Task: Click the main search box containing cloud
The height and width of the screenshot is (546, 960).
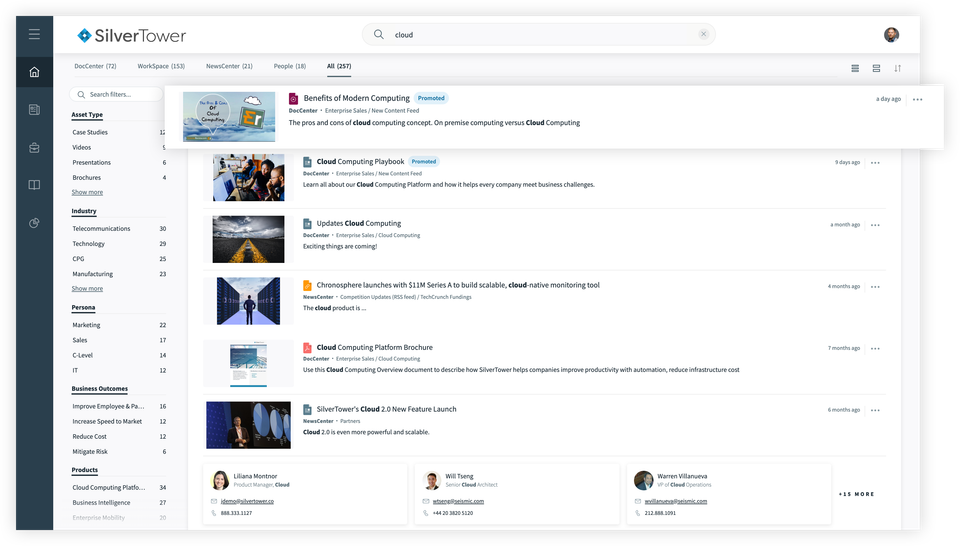Action: (539, 34)
